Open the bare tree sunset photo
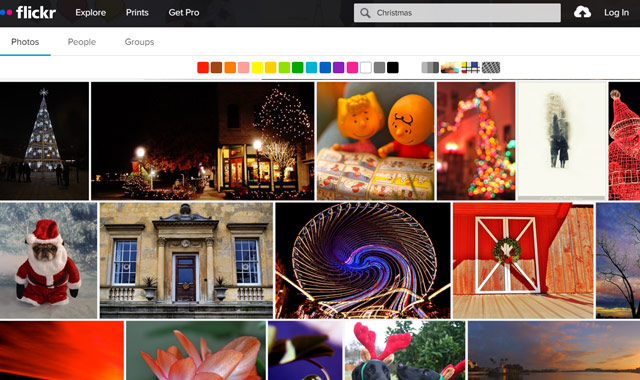 [618, 260]
